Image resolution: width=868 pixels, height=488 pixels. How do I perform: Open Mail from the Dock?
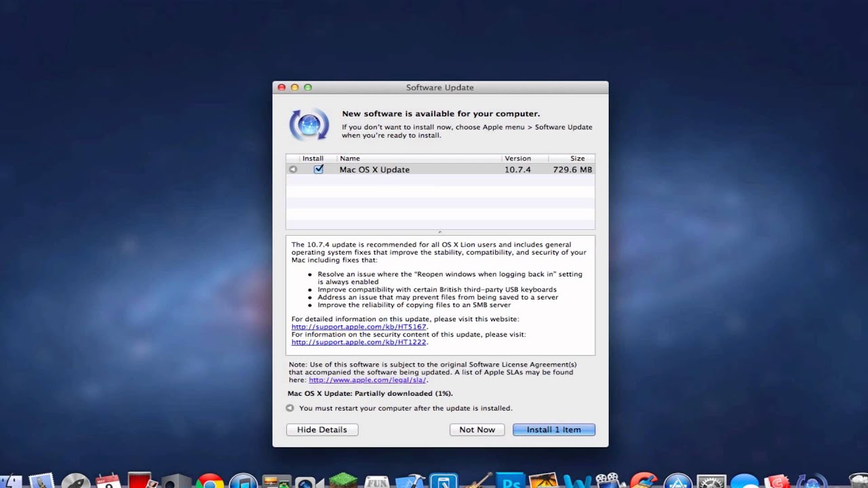click(41, 480)
